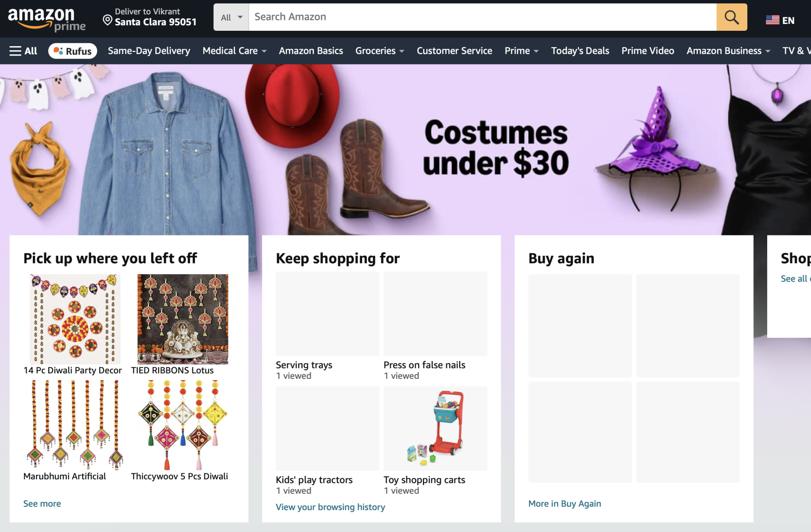811x532 pixels.
Task: Click the Search Amazon input field
Action: 405,17
